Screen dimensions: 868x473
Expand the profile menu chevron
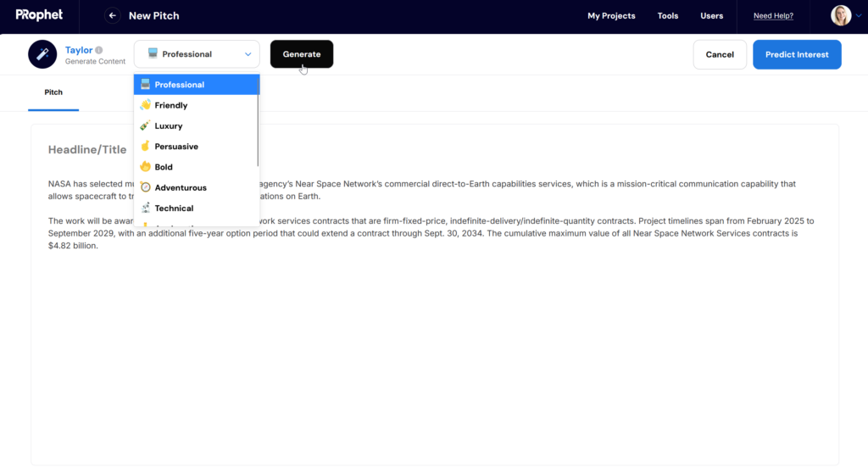coord(859,15)
